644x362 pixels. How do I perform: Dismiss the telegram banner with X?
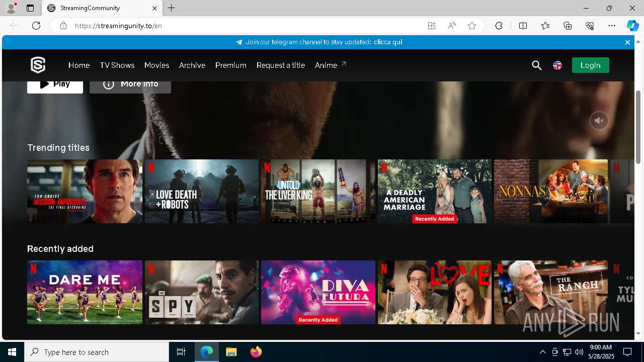coord(627,42)
